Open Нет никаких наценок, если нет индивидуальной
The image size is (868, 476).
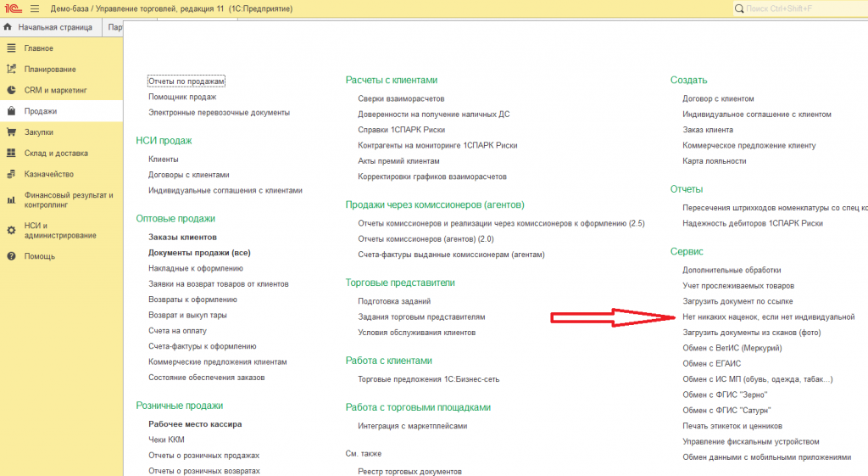[x=768, y=317]
